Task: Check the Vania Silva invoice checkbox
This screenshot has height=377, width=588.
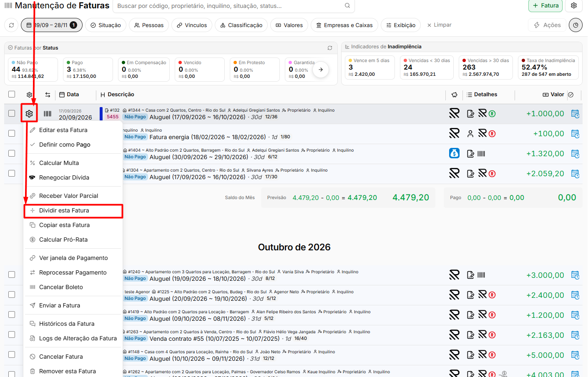Action: coord(12,275)
